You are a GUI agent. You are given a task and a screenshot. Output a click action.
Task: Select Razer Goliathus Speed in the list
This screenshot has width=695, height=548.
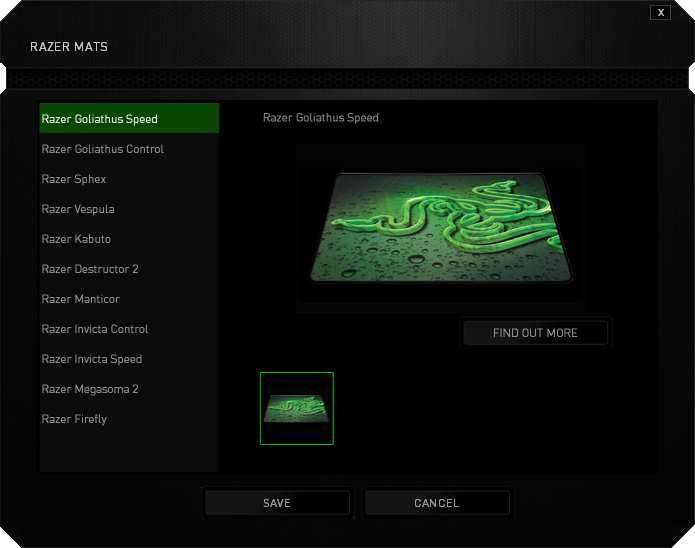point(129,118)
